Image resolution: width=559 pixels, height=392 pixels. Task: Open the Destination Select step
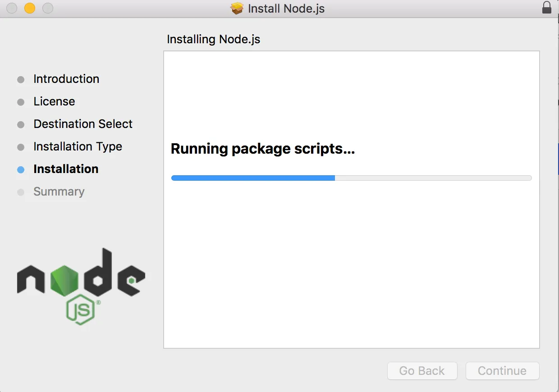(83, 124)
